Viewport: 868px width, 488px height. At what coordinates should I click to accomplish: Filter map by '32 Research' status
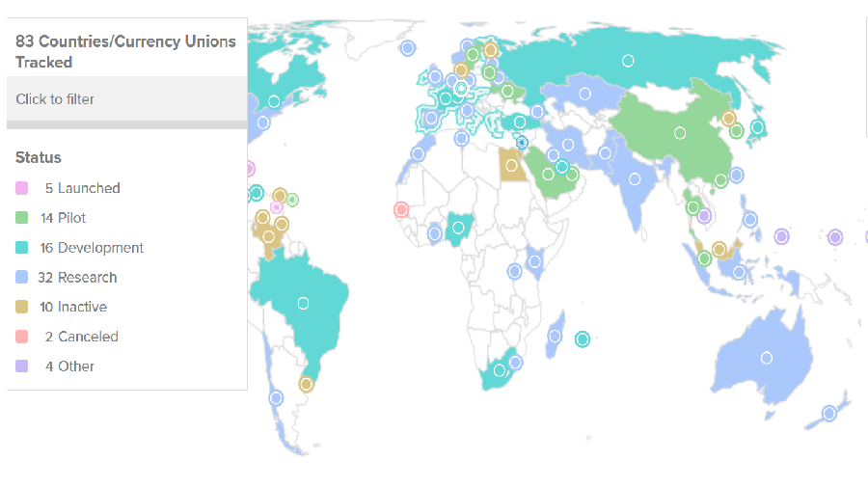click(77, 277)
